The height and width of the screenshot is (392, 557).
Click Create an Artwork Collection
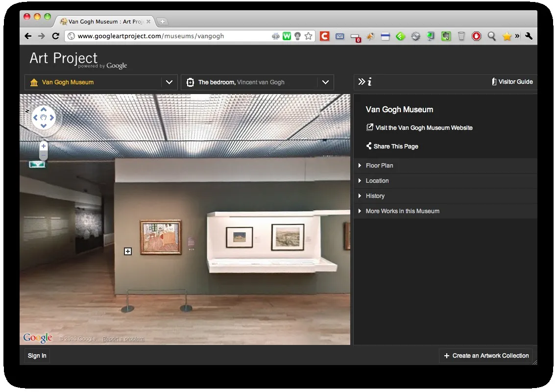tap(486, 355)
